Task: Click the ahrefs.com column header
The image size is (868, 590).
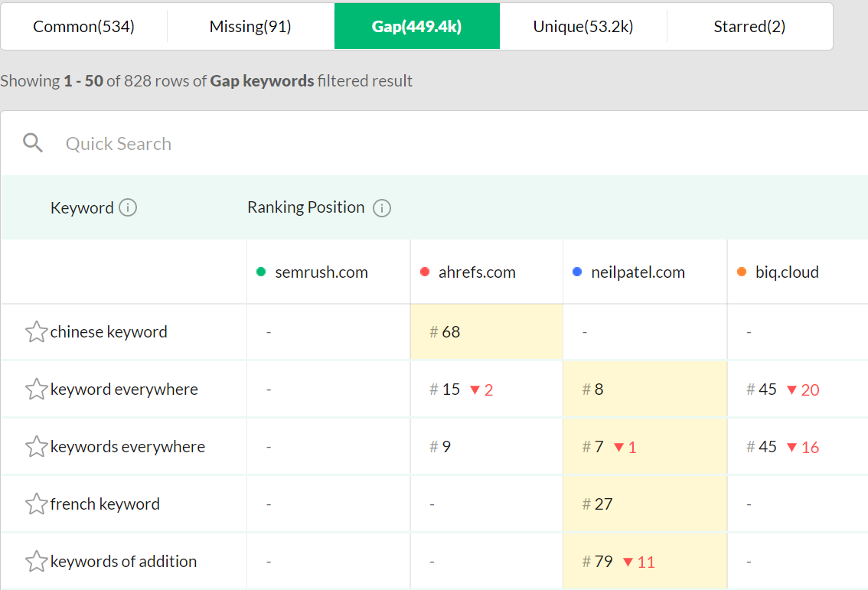Action: tap(487, 272)
